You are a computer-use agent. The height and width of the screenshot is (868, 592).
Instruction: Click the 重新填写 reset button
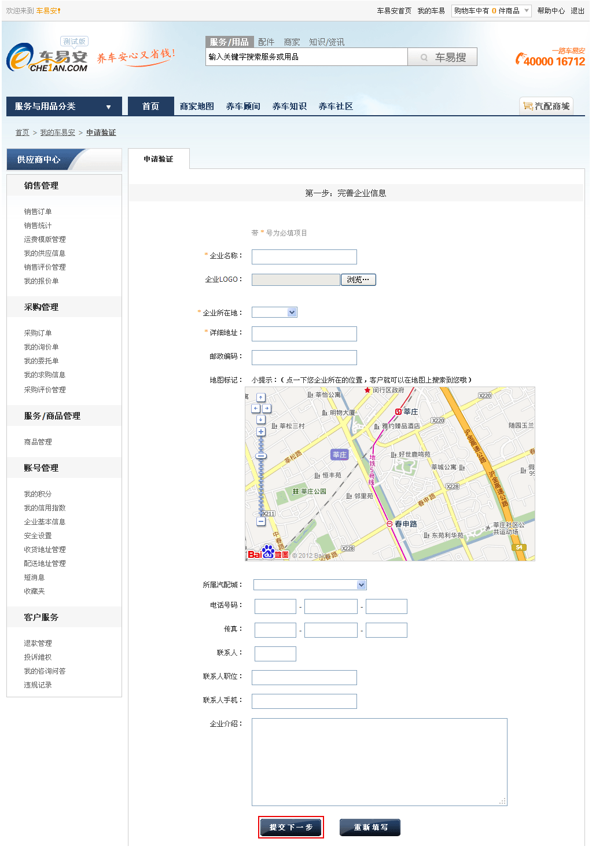pos(370,827)
